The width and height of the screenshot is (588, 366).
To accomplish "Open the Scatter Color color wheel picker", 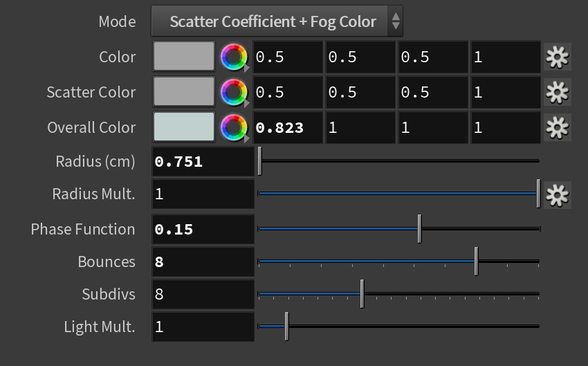I will tap(234, 92).
